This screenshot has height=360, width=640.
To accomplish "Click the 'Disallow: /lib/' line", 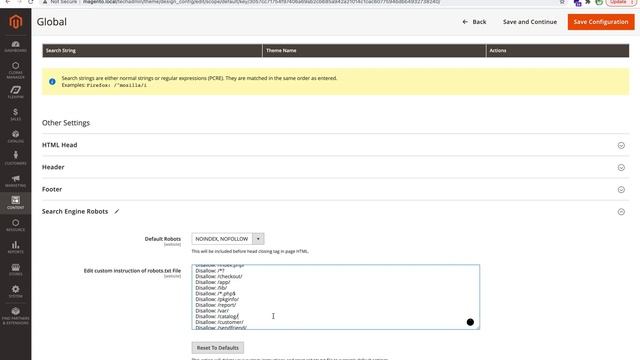I will (211, 288).
